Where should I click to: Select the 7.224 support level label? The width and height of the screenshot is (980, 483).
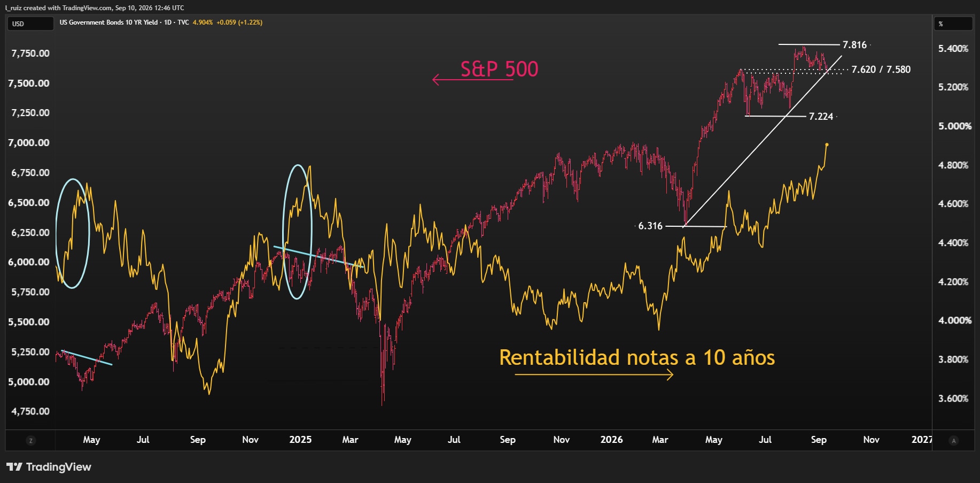(x=821, y=117)
